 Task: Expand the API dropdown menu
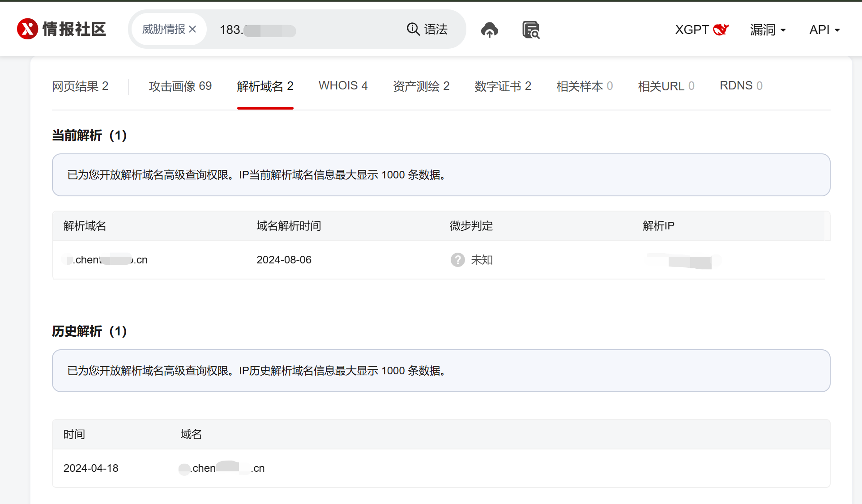click(824, 30)
